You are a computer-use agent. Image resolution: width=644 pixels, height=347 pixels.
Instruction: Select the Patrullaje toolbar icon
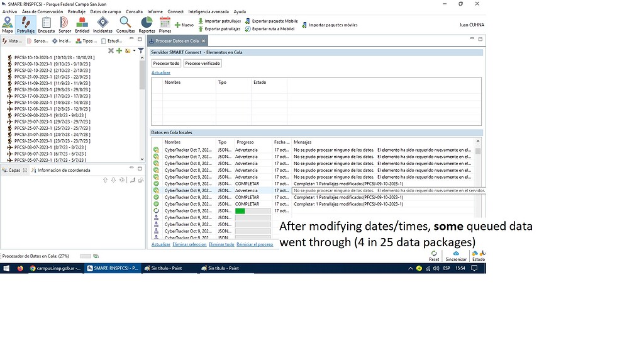(x=25, y=25)
